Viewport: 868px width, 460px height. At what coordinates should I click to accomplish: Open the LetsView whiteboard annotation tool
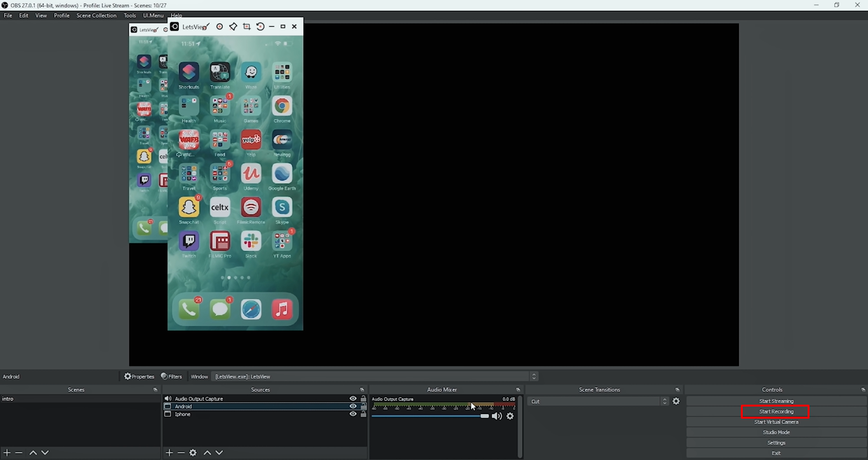coord(233,27)
